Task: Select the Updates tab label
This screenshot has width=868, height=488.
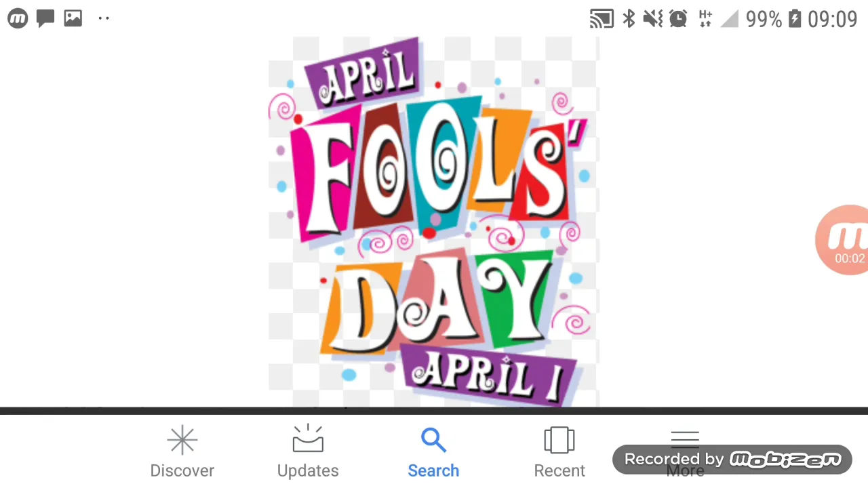Action: pyautogui.click(x=308, y=470)
